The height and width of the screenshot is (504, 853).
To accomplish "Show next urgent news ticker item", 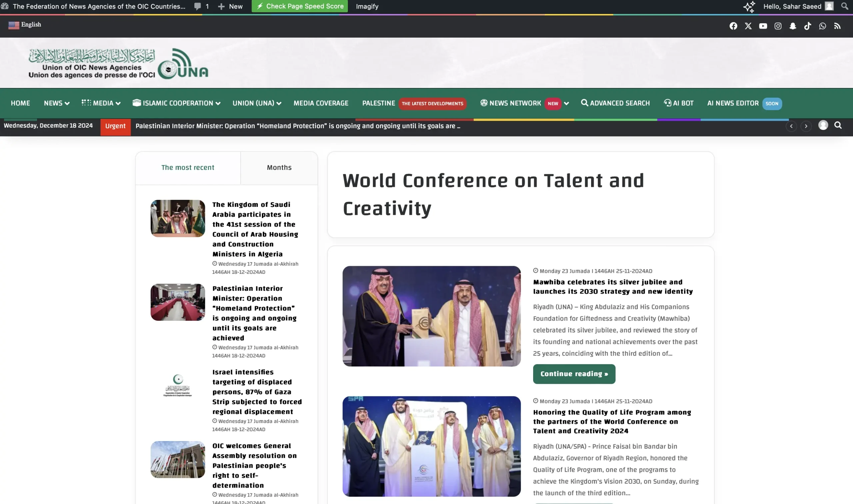I will pos(806,126).
